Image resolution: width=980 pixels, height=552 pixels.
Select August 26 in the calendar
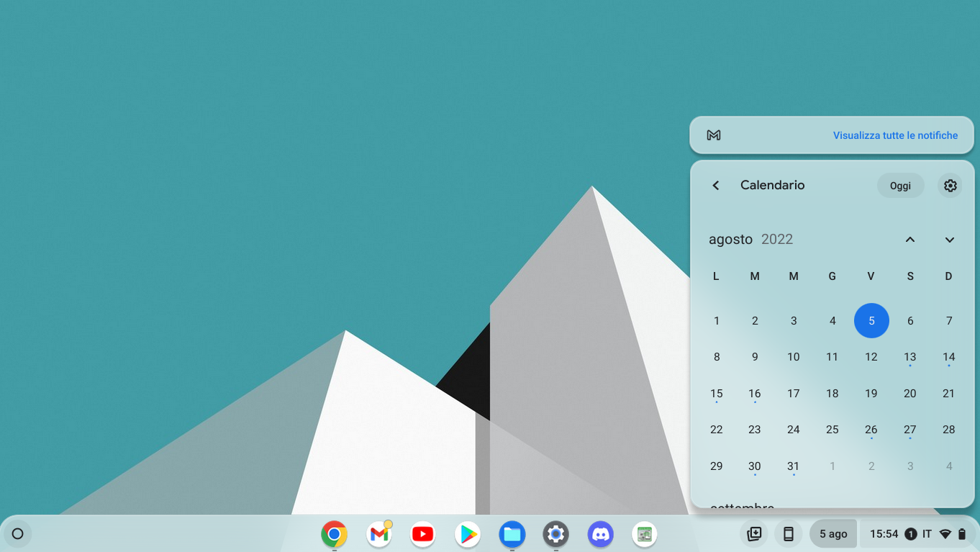(871, 430)
